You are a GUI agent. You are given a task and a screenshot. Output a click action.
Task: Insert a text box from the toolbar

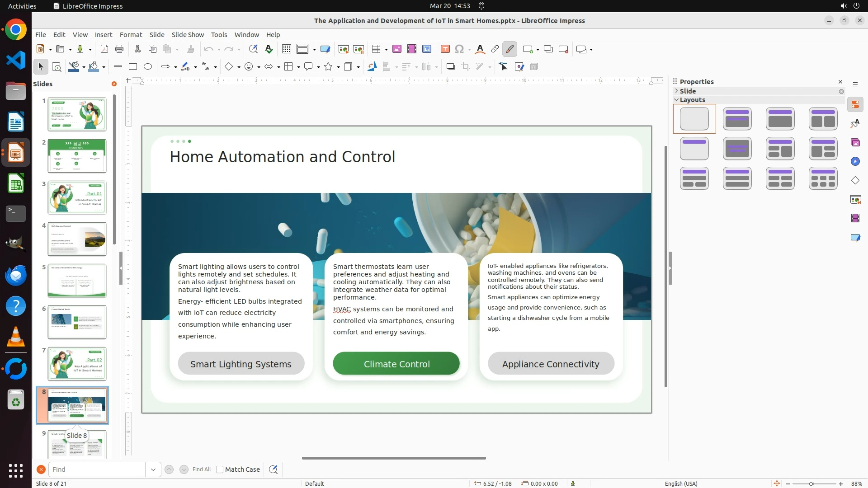pos(445,49)
